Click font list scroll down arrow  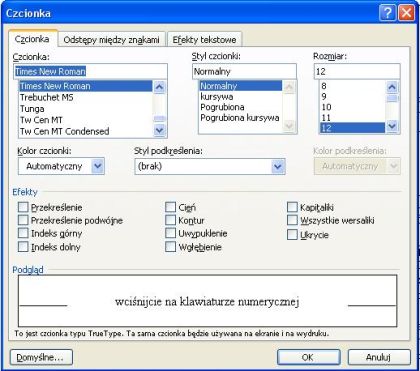pos(159,130)
